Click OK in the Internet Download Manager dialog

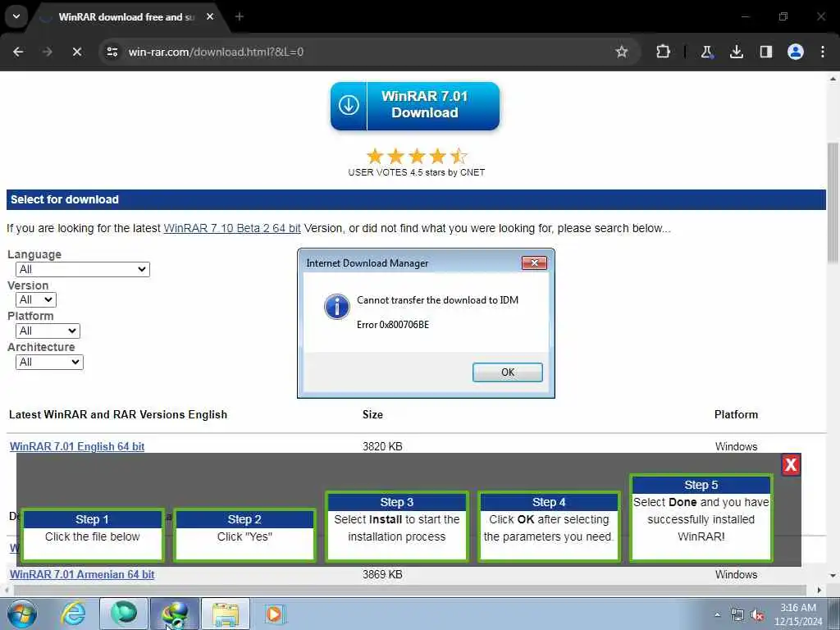(x=507, y=372)
